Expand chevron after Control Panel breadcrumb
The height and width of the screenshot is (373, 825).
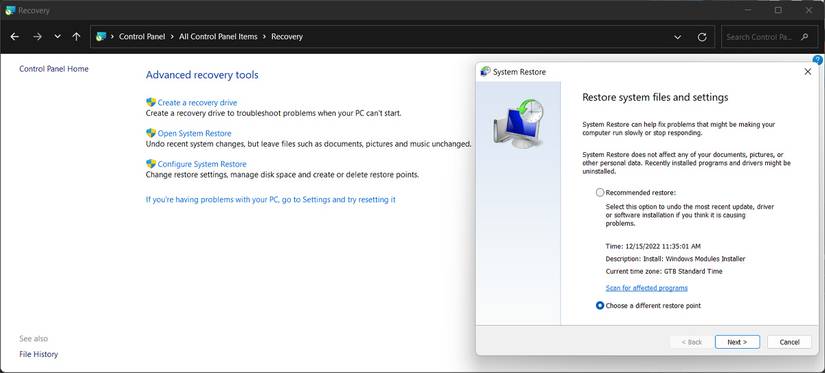(172, 37)
